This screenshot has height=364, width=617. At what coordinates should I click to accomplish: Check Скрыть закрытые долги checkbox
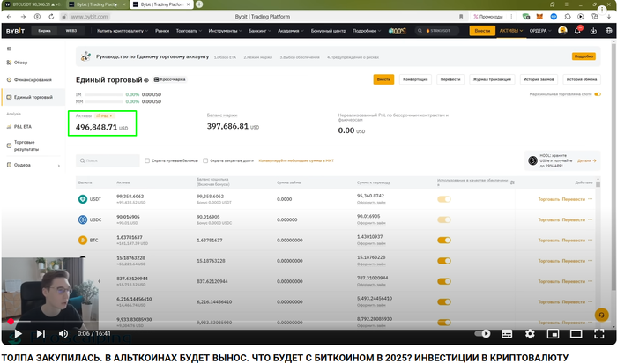coord(205,160)
